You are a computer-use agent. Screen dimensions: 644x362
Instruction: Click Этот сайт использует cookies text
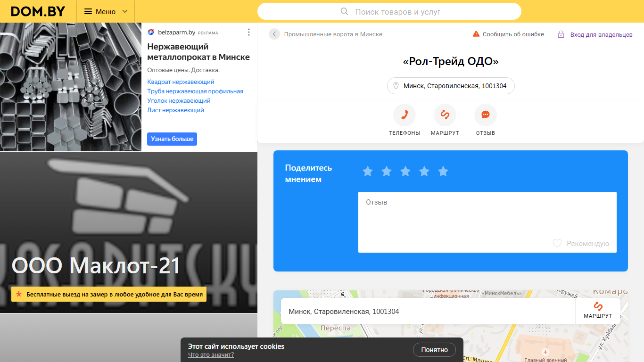(x=236, y=346)
